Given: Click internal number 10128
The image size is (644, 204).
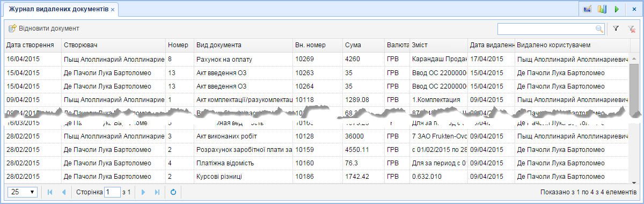Looking at the screenshot, I should (304, 136).
